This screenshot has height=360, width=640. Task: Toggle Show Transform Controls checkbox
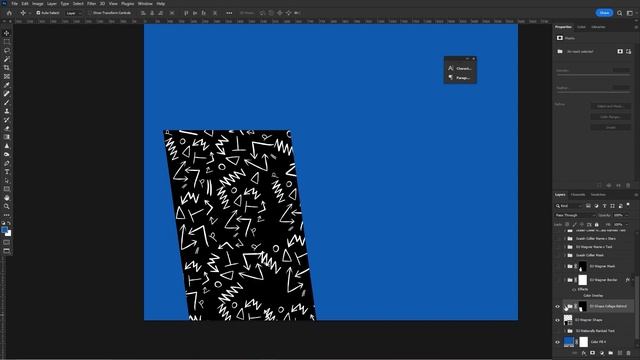90,13
